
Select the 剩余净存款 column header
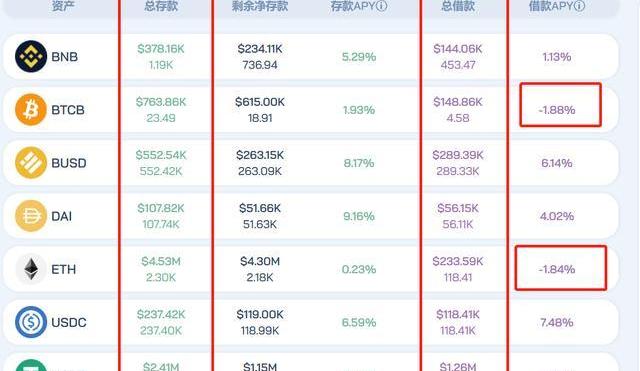pyautogui.click(x=260, y=6)
